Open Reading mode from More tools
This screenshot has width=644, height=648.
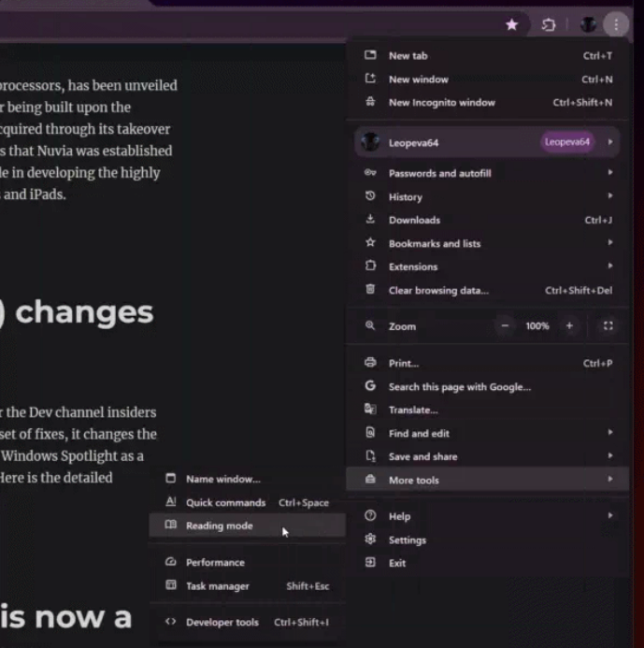(247, 526)
